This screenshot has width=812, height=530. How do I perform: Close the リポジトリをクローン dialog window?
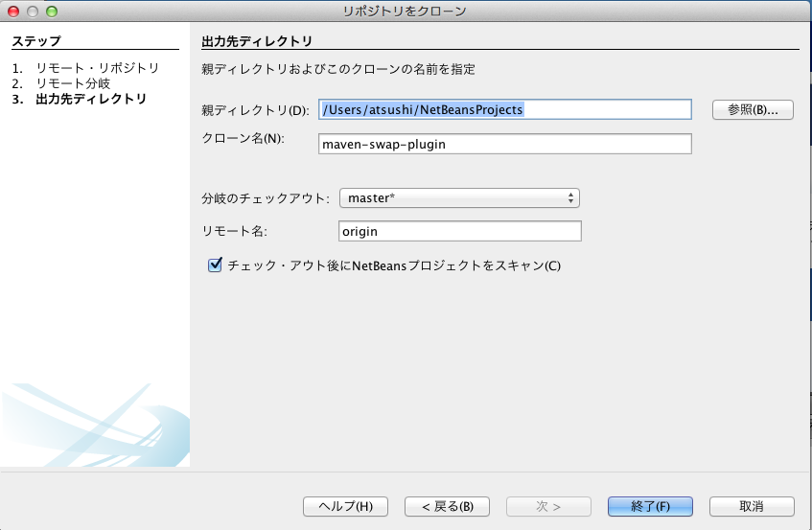pos(13,12)
